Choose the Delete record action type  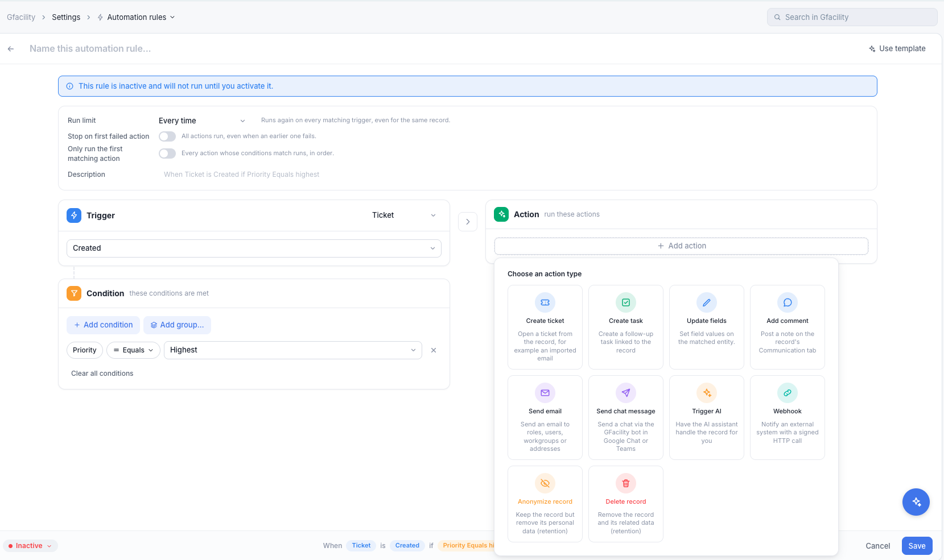pos(626,504)
